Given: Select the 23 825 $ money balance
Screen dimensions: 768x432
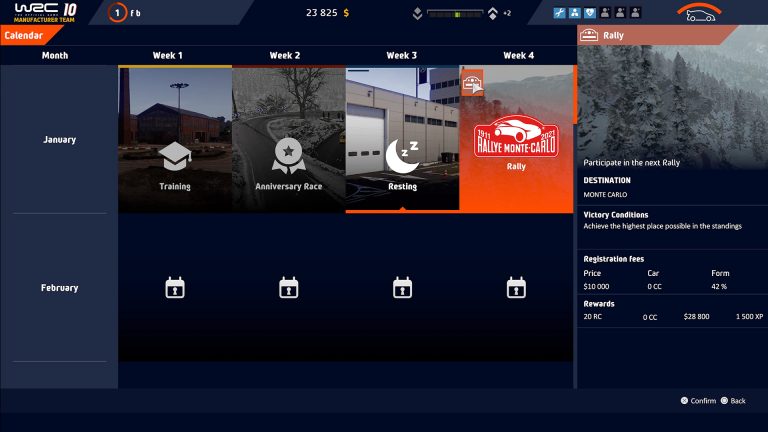Looking at the screenshot, I should (328, 13).
